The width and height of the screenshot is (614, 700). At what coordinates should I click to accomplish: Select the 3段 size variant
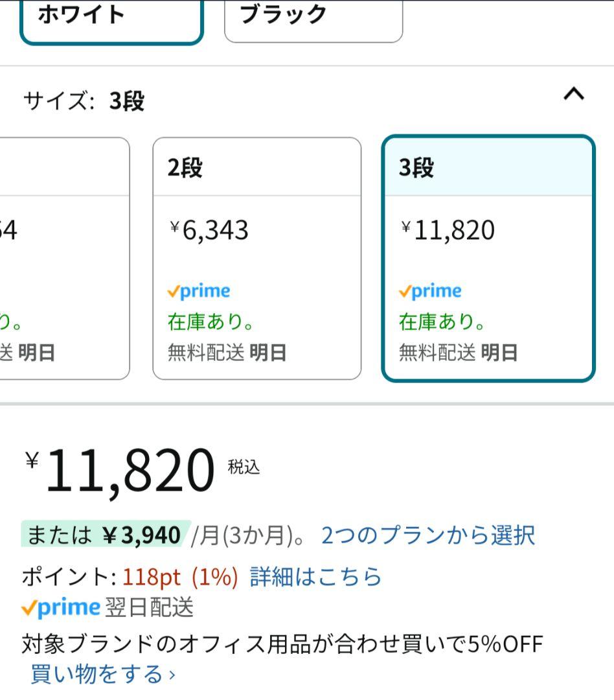(x=489, y=256)
